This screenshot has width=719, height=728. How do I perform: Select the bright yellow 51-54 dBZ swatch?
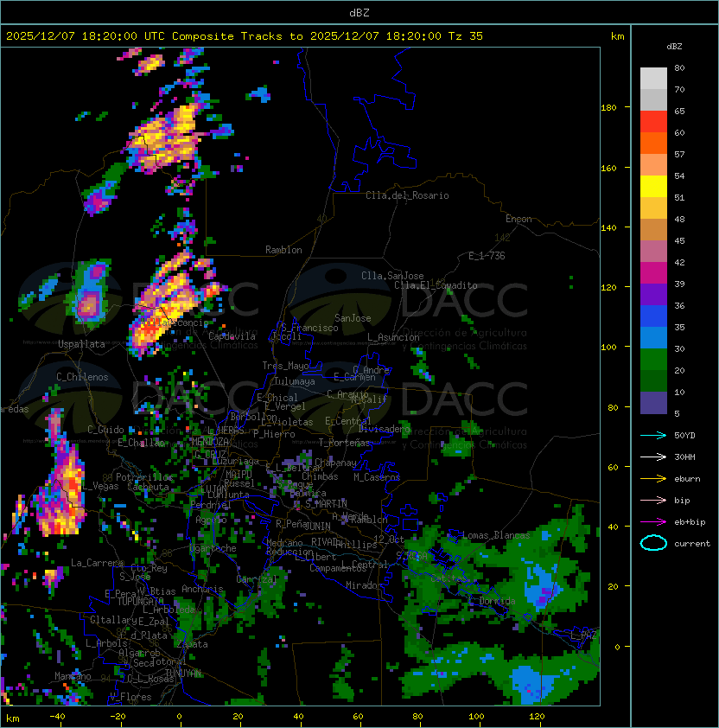[x=653, y=187]
